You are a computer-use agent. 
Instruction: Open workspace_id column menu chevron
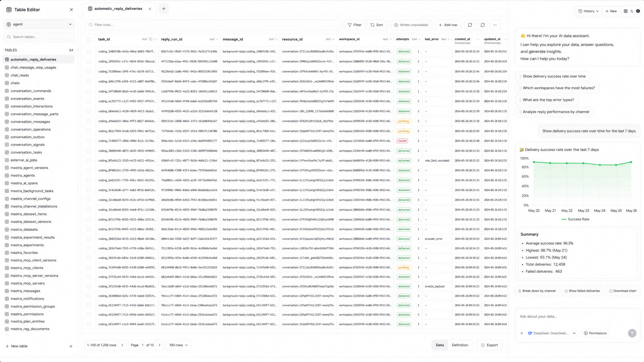pos(390,39)
